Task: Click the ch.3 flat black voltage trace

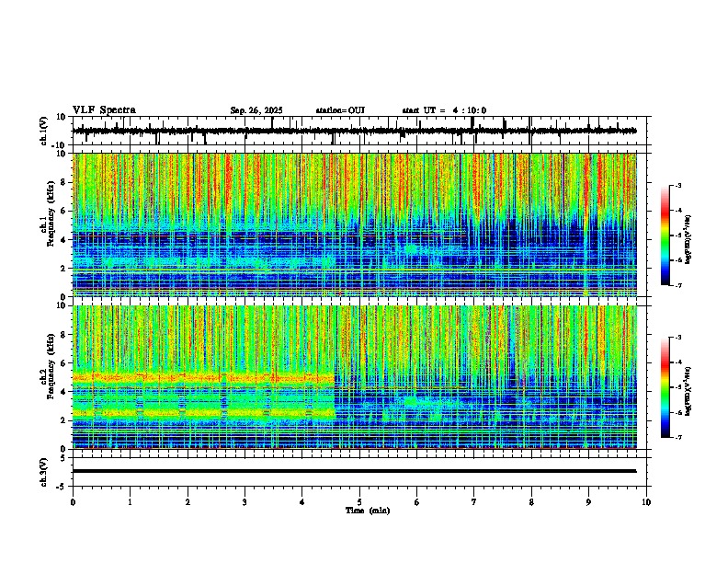Action: pyautogui.click(x=355, y=471)
